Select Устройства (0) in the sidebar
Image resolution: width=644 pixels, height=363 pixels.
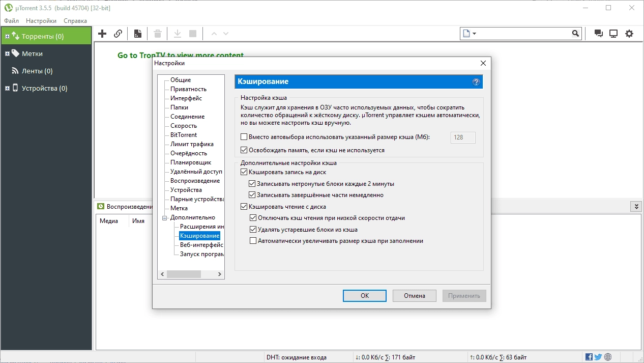tap(46, 88)
